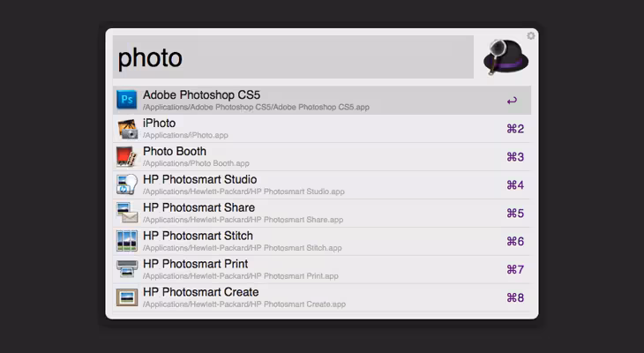Click the return arrow on Photoshop row
The image size is (644, 353).
pos(512,101)
